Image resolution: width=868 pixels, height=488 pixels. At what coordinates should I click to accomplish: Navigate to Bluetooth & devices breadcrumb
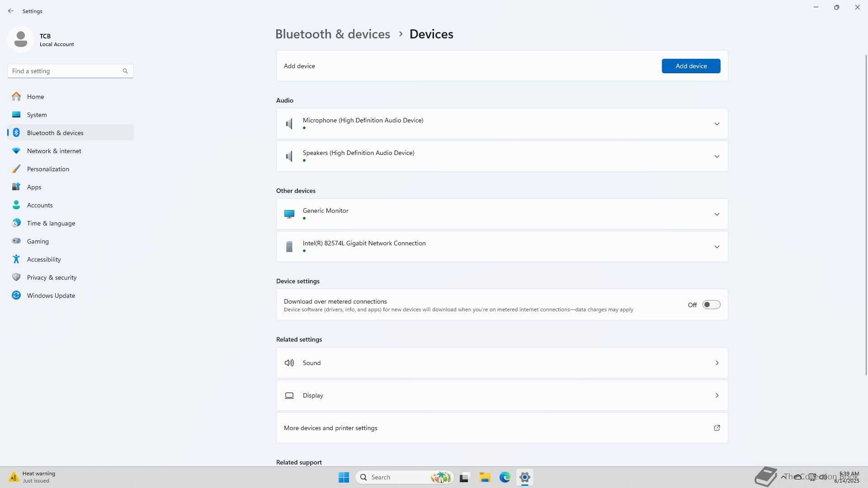pos(332,34)
